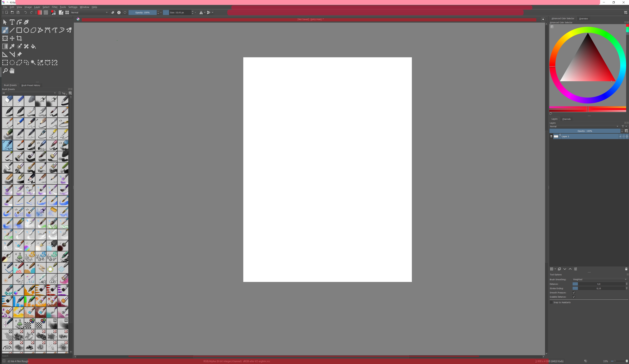Enable Snap to Assistants checkbox
This screenshot has height=364, width=629.
pyautogui.click(x=551, y=302)
